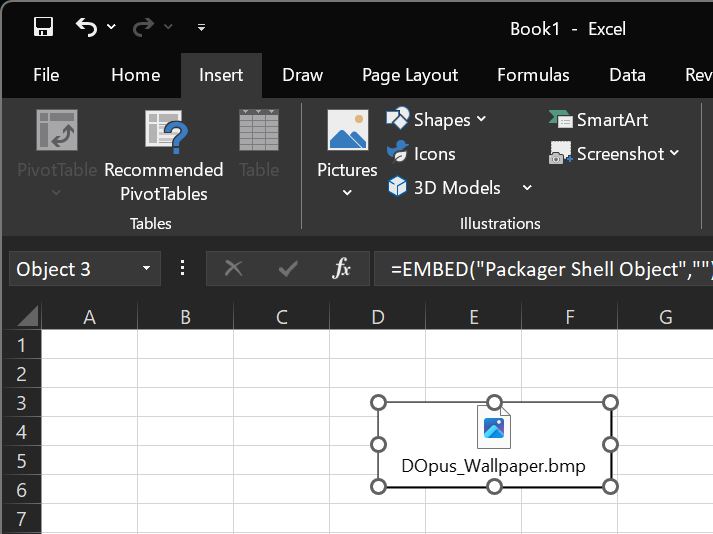
Task: Open Recommended PivotTables
Action: coord(164,156)
